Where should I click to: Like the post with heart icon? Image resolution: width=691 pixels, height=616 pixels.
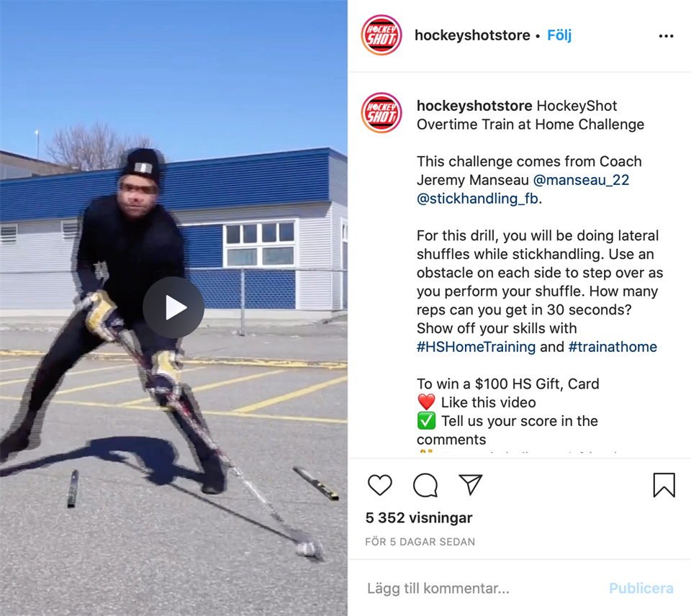point(379,485)
